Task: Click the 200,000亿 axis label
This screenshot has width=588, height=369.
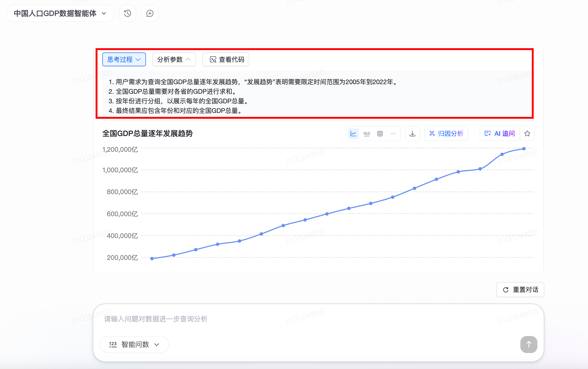Action: point(122,257)
